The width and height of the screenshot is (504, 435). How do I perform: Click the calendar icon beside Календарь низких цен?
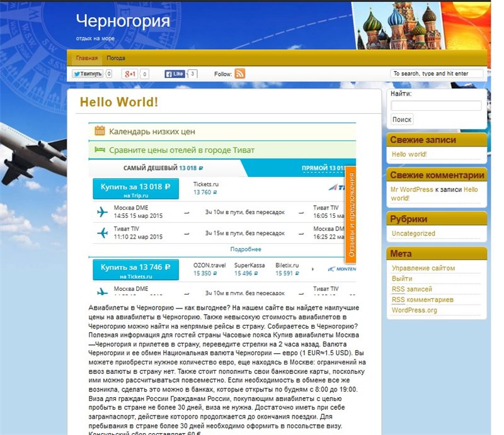coord(100,131)
